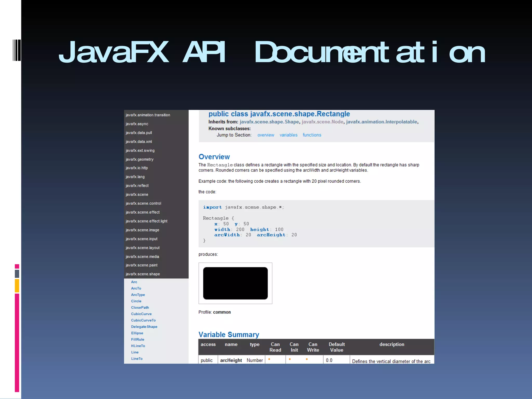
Task: Open the javafx.ext.swing package
Action: click(x=140, y=150)
